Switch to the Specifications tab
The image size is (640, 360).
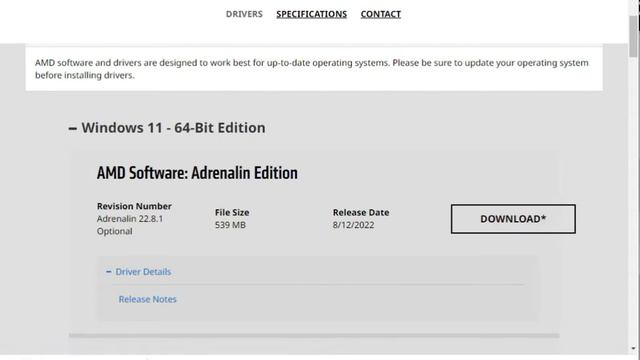click(x=311, y=14)
